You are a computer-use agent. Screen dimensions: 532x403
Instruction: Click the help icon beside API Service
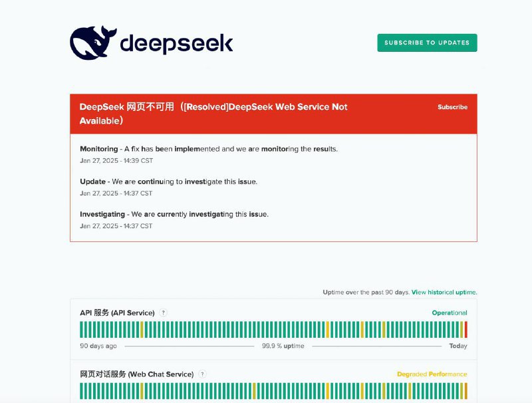(162, 313)
